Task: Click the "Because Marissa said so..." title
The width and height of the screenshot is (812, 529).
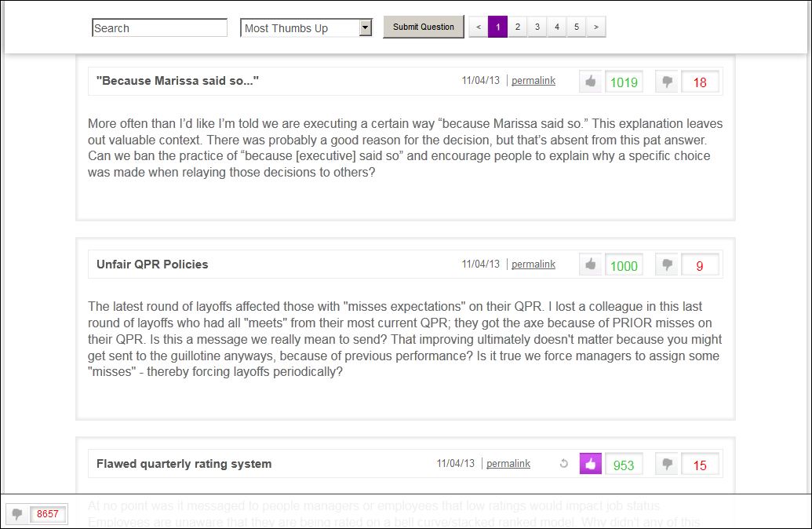Action: pyautogui.click(x=177, y=81)
